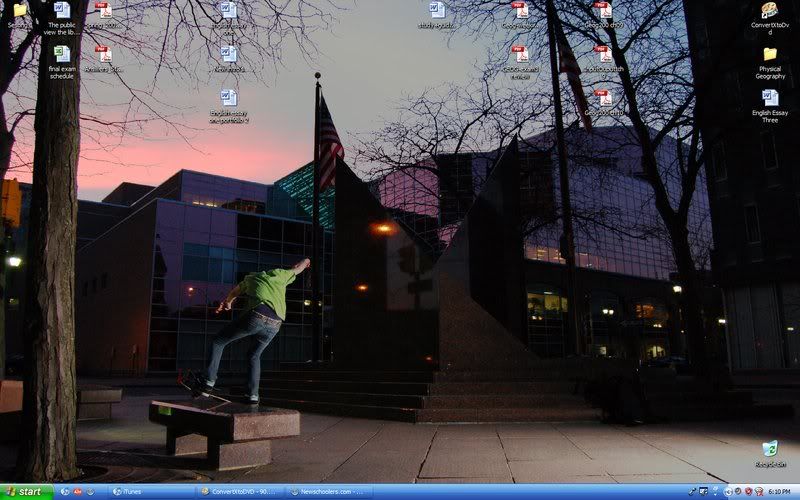
Task: Open 'The public view the lib...' Word document
Action: pos(61,10)
